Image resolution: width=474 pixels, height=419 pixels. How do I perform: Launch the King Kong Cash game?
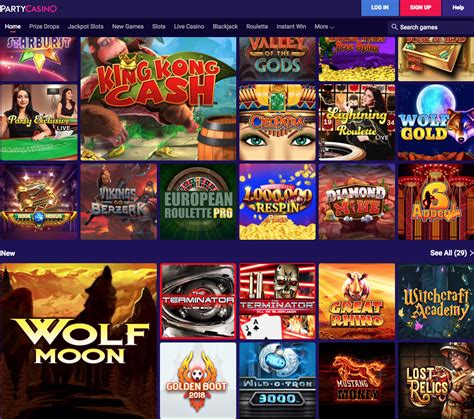click(158, 99)
